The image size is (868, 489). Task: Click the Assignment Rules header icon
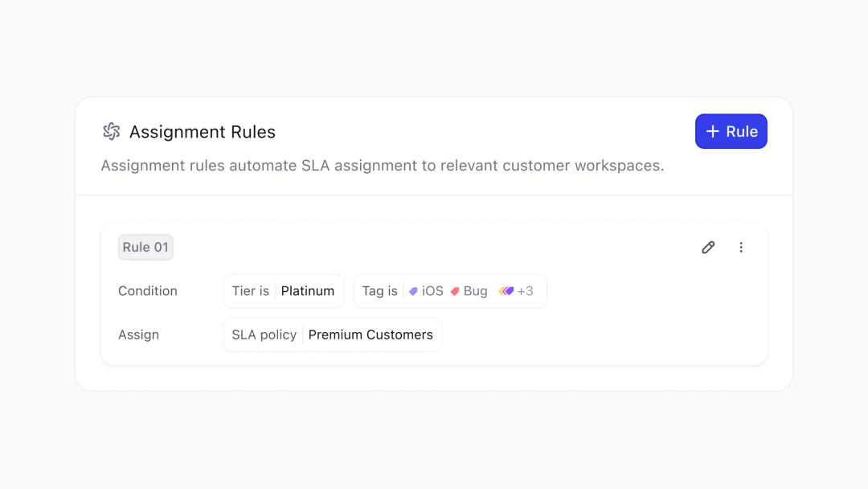point(111,131)
